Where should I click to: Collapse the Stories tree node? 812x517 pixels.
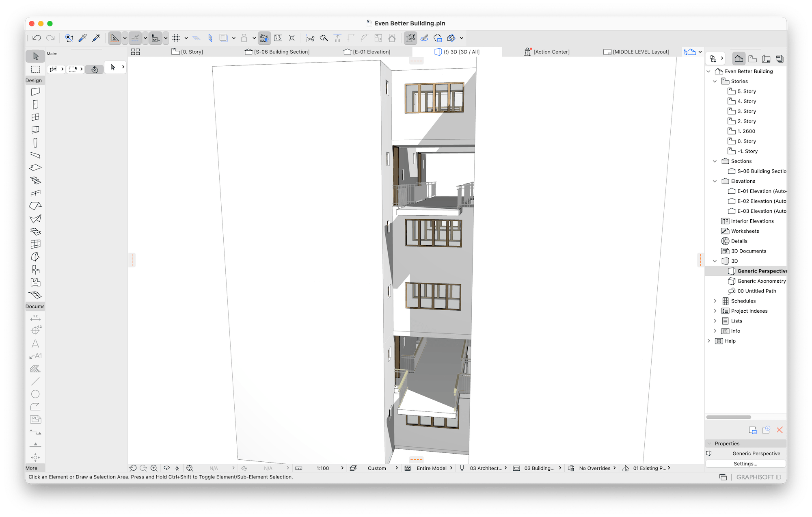(715, 81)
